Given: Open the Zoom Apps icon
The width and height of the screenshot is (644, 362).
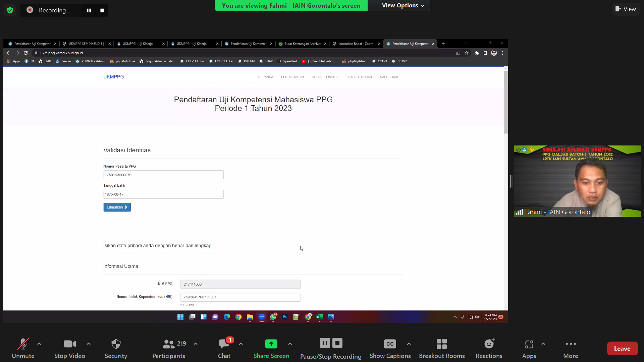Looking at the screenshot, I should [529, 344].
